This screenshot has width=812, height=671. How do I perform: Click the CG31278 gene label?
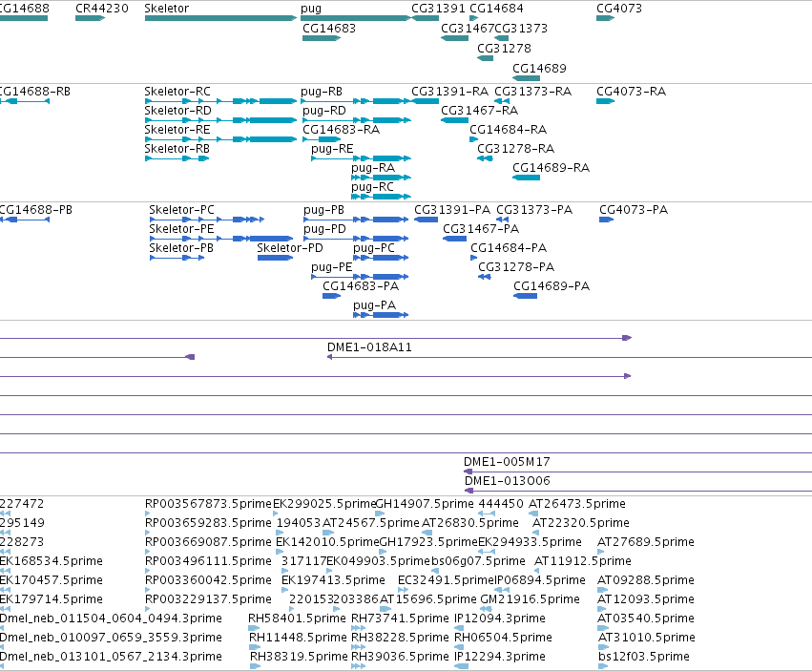pos(504,48)
